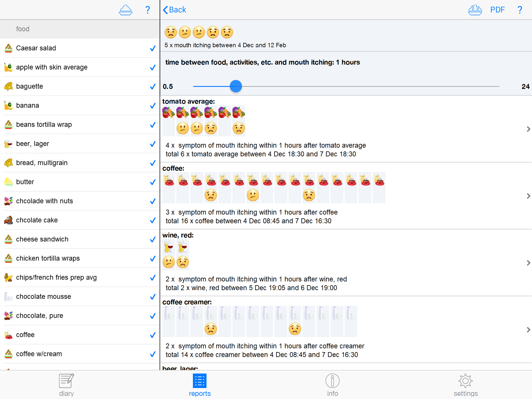
Task: Click the chips/french fries icon
Action: pyautogui.click(x=8, y=277)
